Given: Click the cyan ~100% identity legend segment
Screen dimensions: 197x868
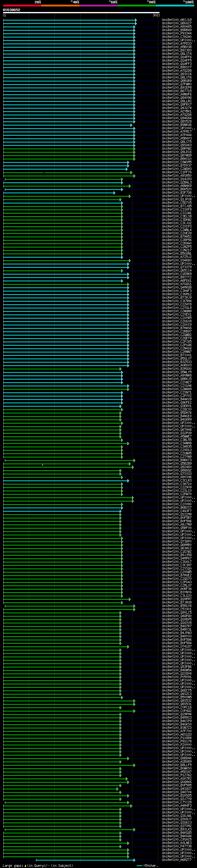Looking at the screenshot, I should (x=175, y=6).
